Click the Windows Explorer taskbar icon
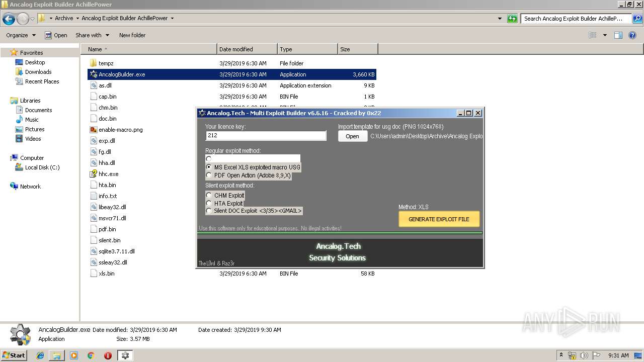 click(57, 355)
